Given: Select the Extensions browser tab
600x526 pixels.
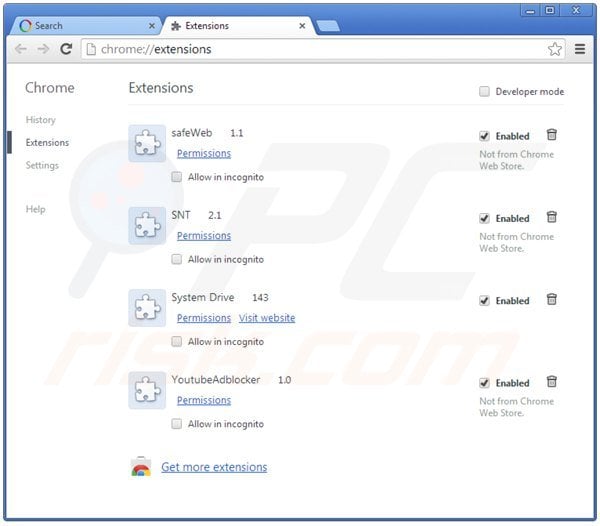Looking at the screenshot, I should coord(238,26).
